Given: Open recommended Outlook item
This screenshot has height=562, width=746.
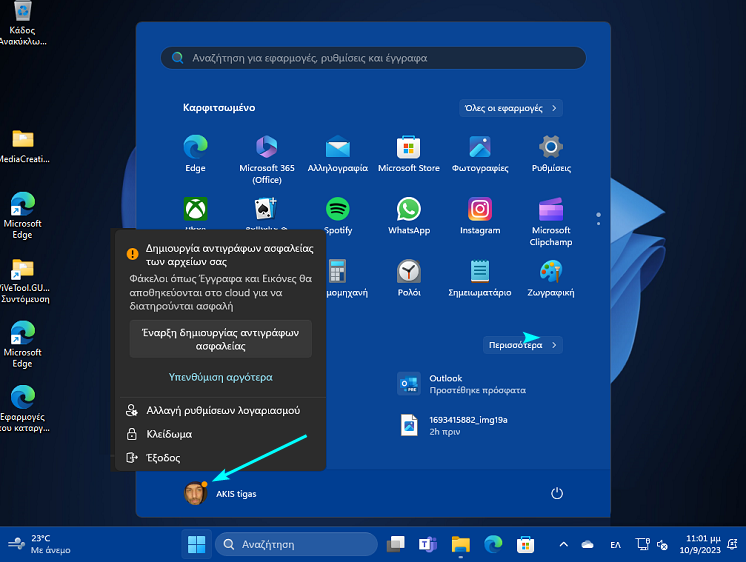Looking at the screenshot, I should 461,384.
